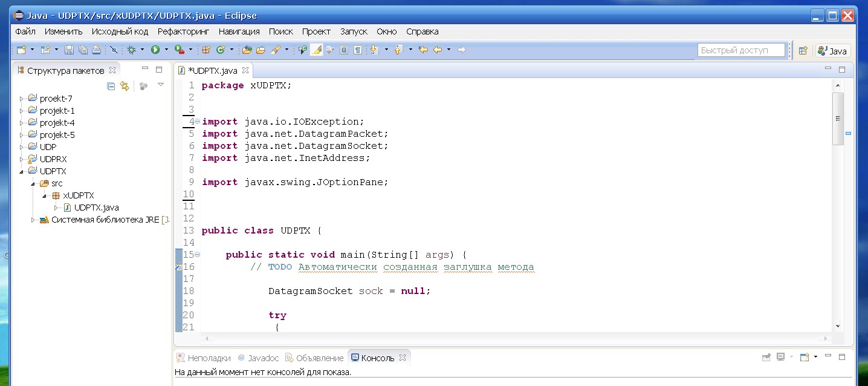Viewport: 868px width, 386px height.
Task: Click the Быстрый доступ search field
Action: tap(740, 50)
